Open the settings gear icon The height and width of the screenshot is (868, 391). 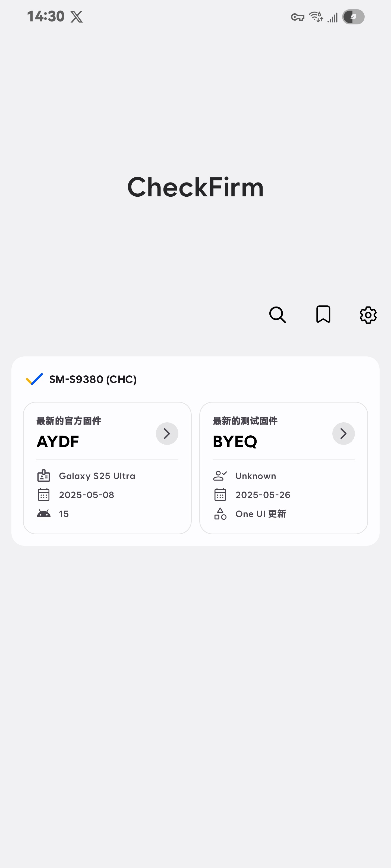[x=368, y=315]
